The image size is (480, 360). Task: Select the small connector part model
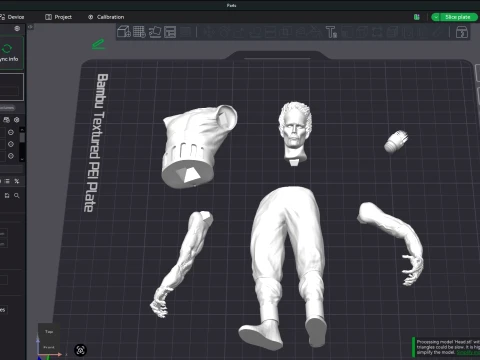pos(396,141)
